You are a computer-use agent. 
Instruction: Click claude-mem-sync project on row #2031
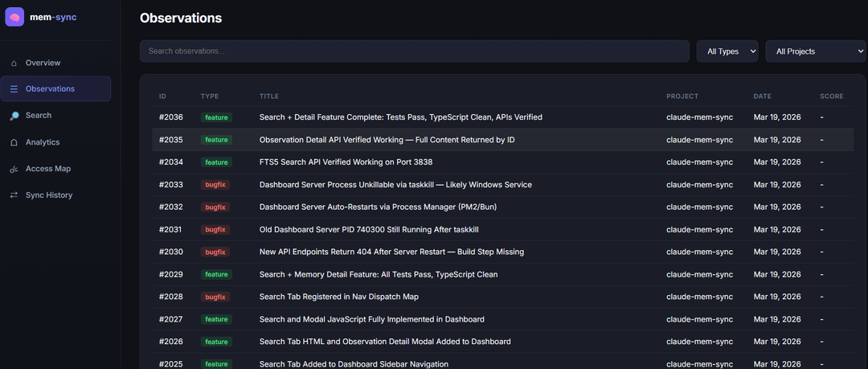click(x=700, y=229)
